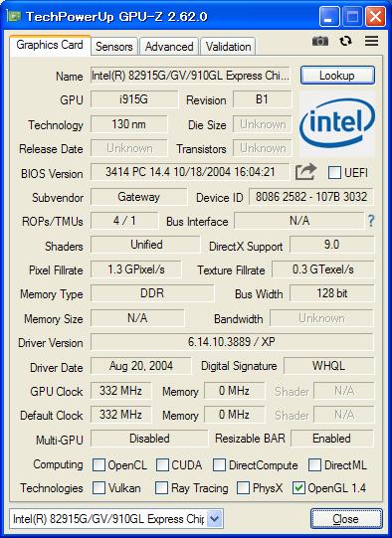The height and width of the screenshot is (538, 392).
Task: Click the Memory Size field showing N/A
Action: (x=137, y=318)
